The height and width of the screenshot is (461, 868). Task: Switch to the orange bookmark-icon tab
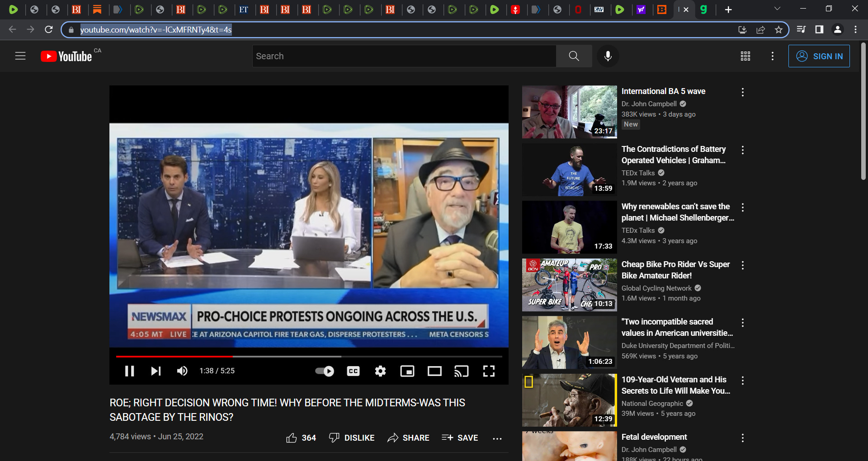click(97, 9)
